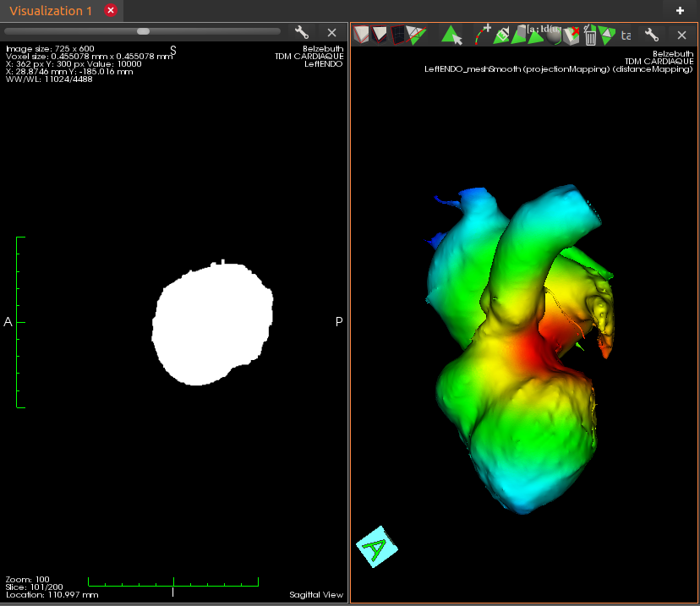
Task: Close the Visualization 1 tab
Action: 111,10
